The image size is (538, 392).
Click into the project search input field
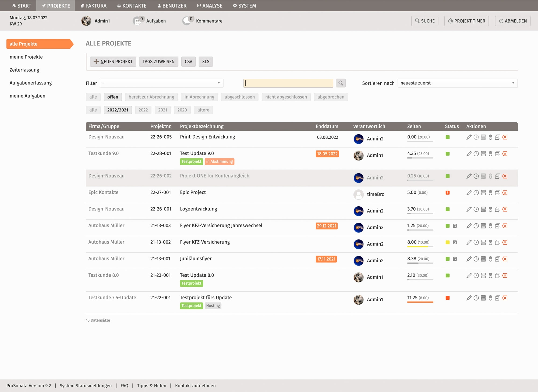(288, 83)
